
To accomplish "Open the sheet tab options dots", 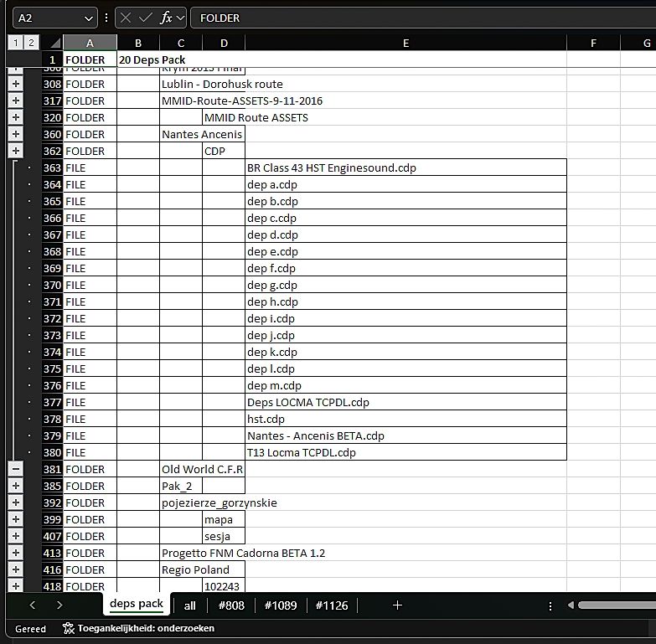I will [x=550, y=605].
